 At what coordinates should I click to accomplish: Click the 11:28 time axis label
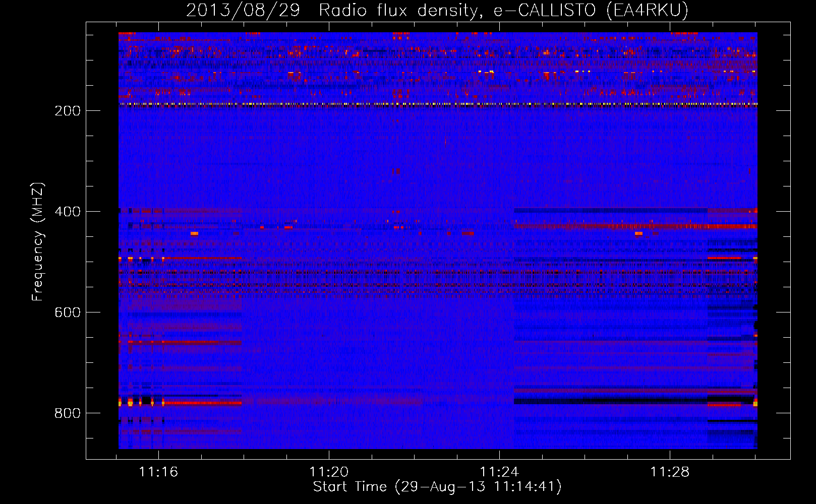click(670, 472)
